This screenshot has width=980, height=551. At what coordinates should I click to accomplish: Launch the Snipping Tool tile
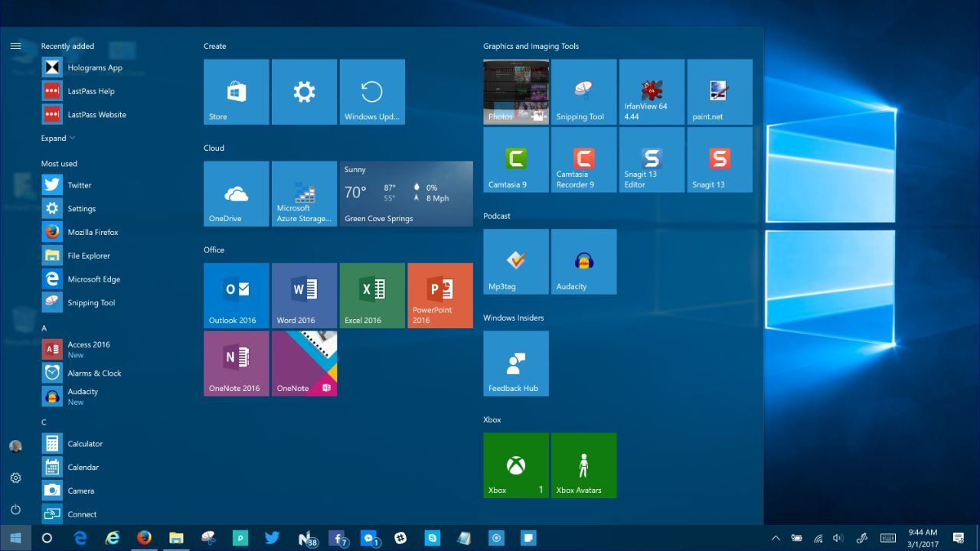(x=584, y=92)
